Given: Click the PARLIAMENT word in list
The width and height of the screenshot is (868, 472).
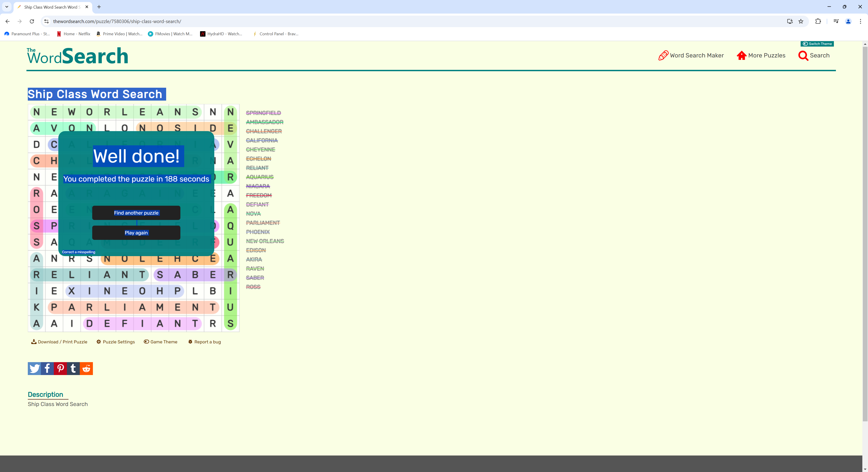Looking at the screenshot, I should click(263, 223).
